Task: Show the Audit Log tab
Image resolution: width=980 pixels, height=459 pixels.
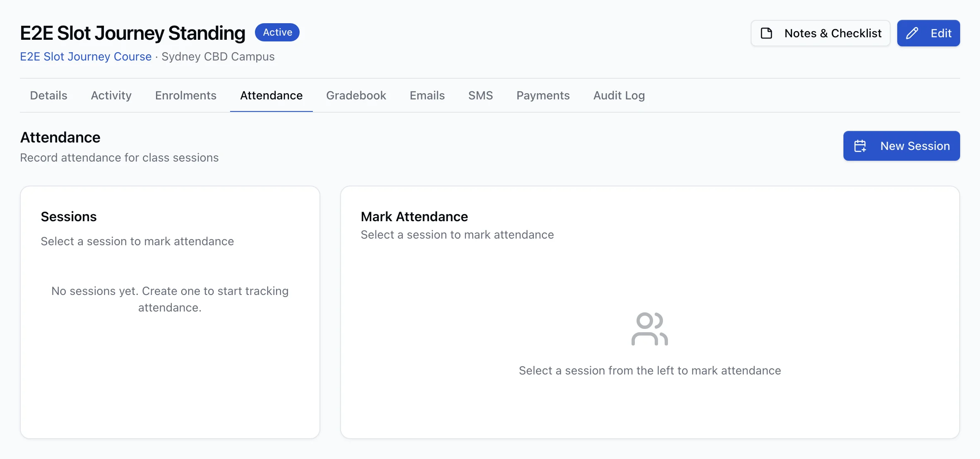Action: coord(619,95)
